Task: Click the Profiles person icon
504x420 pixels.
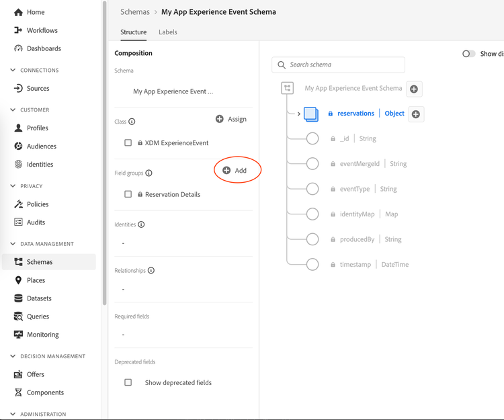Action: (18, 128)
